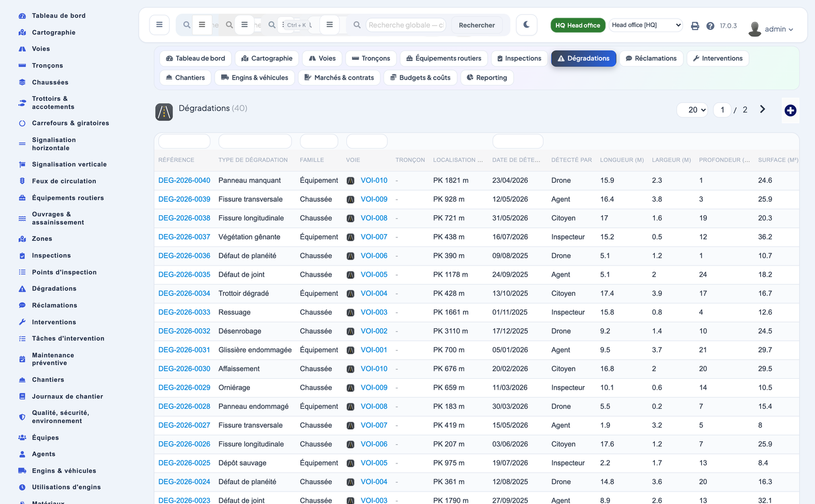Click the Référence column filter field
This screenshot has height=504, width=815.
coord(184,141)
